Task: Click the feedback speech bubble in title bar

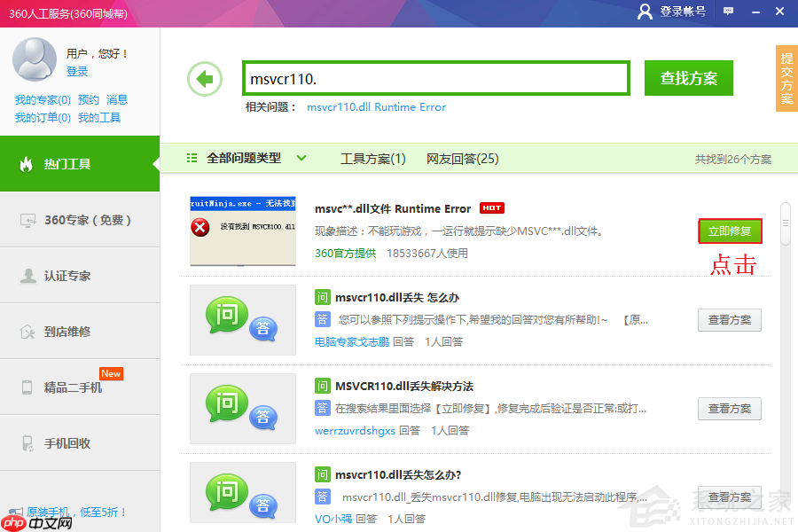Action: [728, 12]
